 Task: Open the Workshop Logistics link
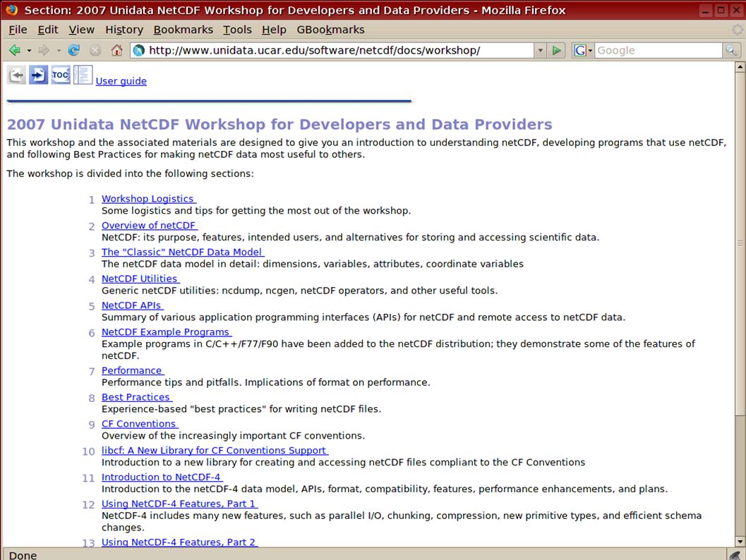click(148, 199)
